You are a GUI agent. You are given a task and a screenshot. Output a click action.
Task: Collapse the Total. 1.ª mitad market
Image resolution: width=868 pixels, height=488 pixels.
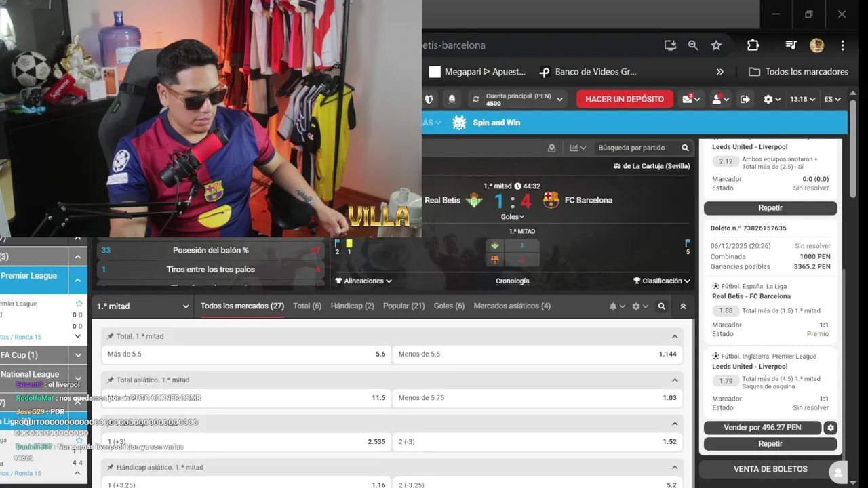pyautogui.click(x=675, y=336)
